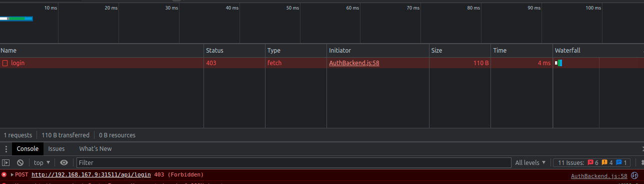Open AuthBackend.js:58 initiator link in network row
The width and height of the screenshot is (644, 184).
354,63
